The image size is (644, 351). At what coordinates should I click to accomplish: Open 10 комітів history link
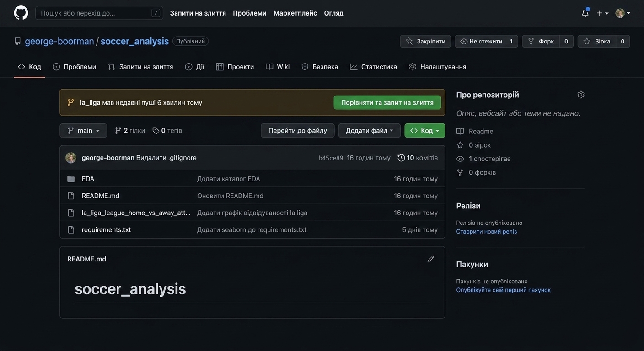click(418, 158)
